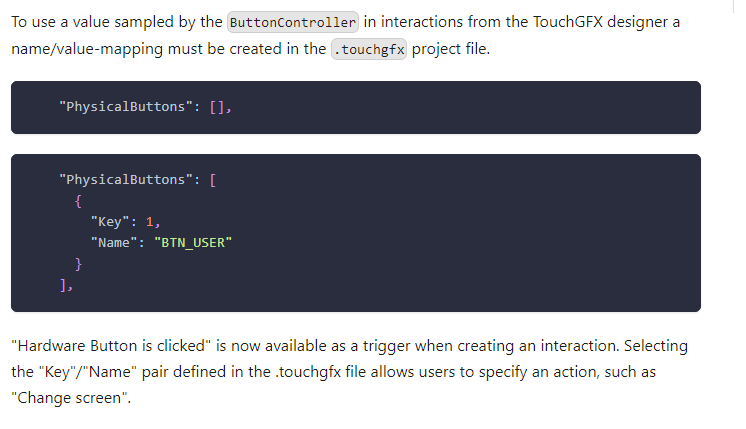This screenshot has width=746, height=429.
Task: Click the ButtonController inline code label
Action: (293, 22)
